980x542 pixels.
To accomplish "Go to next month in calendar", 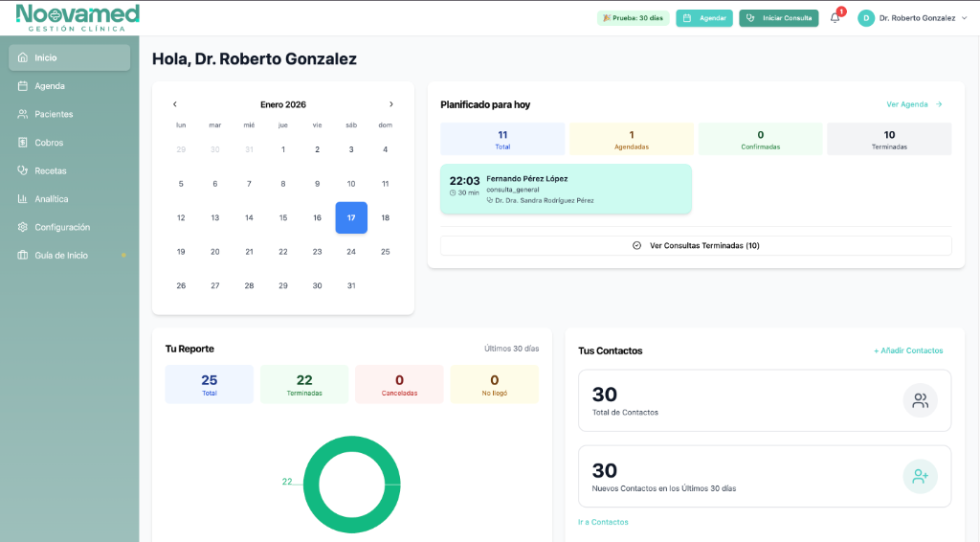I will coord(391,104).
